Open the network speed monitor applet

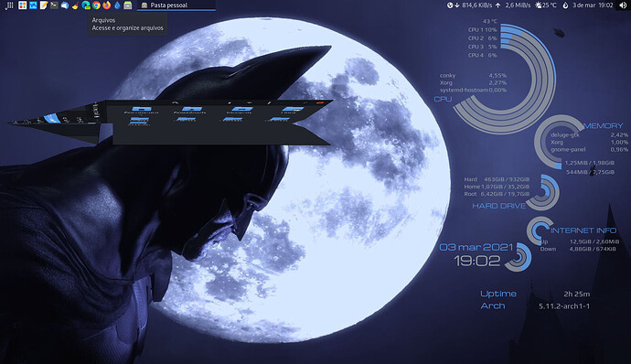493,5
